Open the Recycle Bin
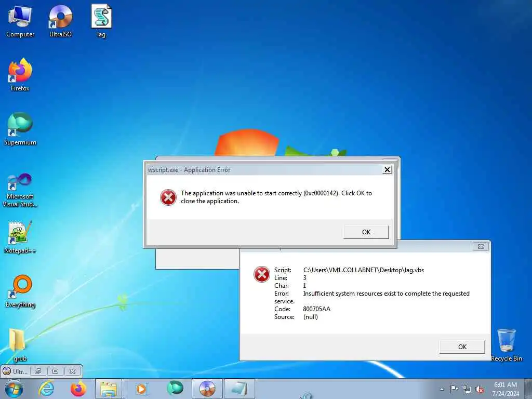 506,344
